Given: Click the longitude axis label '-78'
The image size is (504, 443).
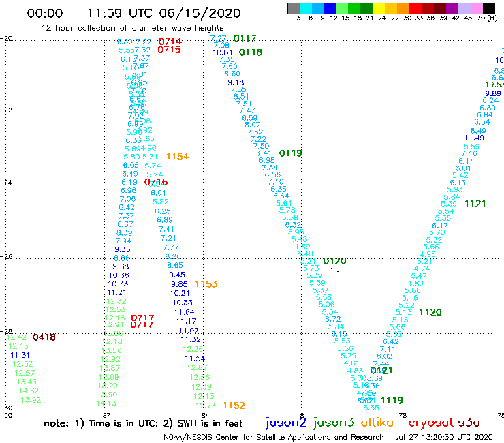Looking at the screenshot, I should (x=400, y=415).
